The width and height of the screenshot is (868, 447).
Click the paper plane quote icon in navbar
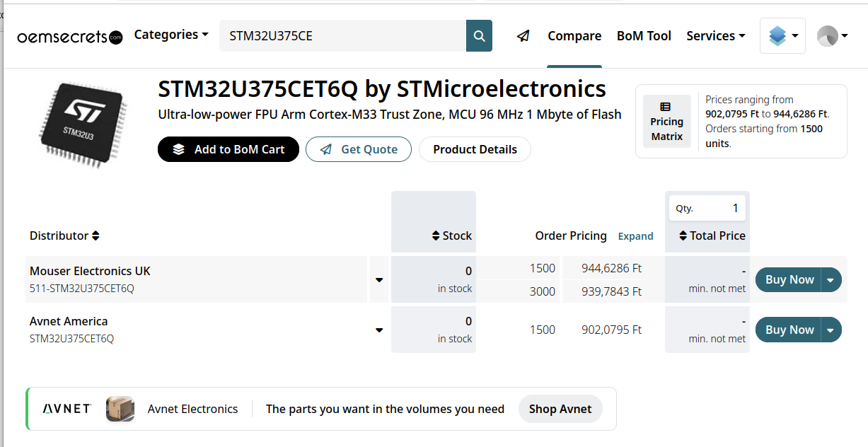click(523, 35)
